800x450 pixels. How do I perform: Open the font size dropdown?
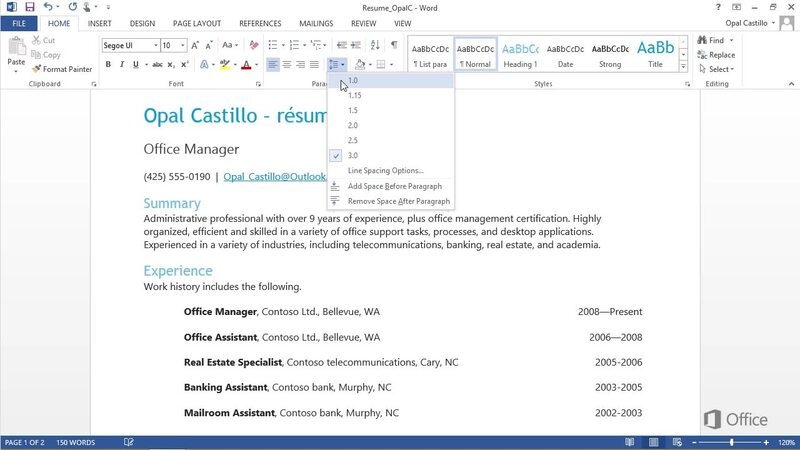click(x=182, y=45)
